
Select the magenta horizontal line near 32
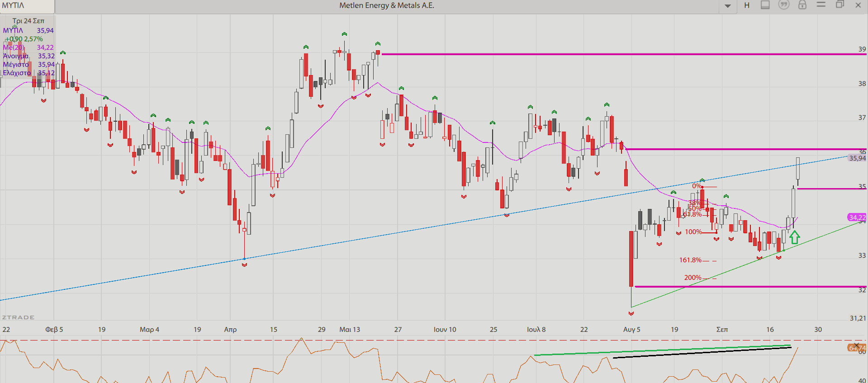click(x=751, y=287)
